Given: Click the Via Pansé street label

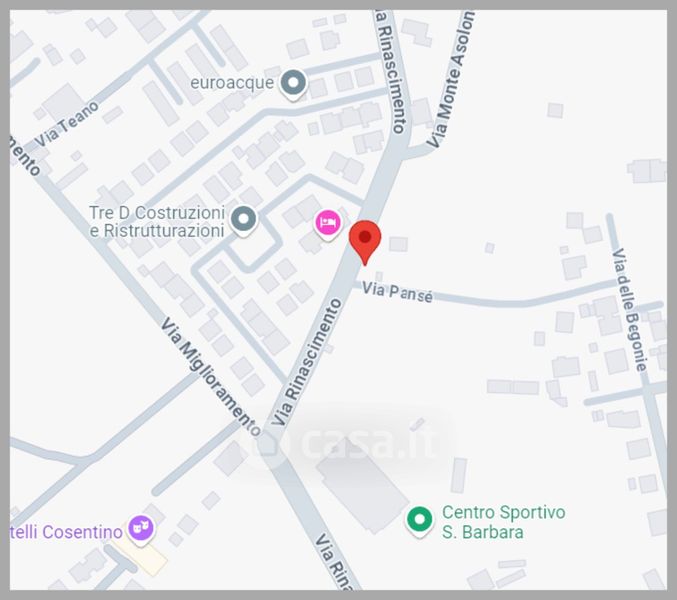Looking at the screenshot, I should (397, 292).
